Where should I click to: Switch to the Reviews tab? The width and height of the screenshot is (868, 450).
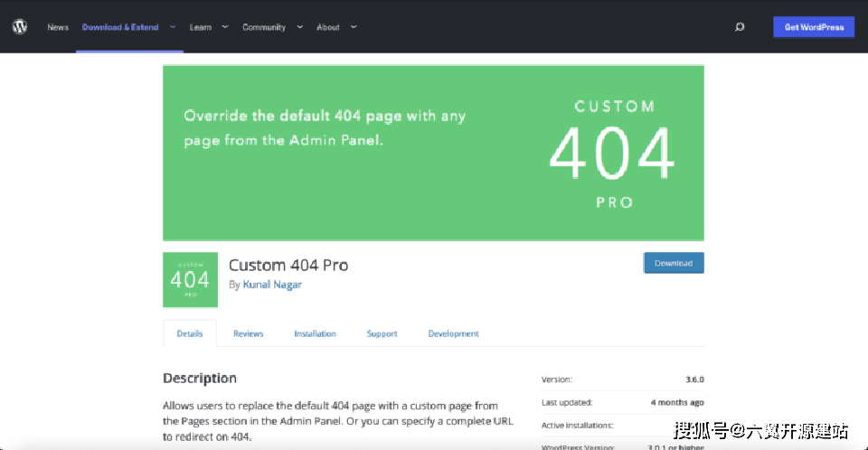248,333
